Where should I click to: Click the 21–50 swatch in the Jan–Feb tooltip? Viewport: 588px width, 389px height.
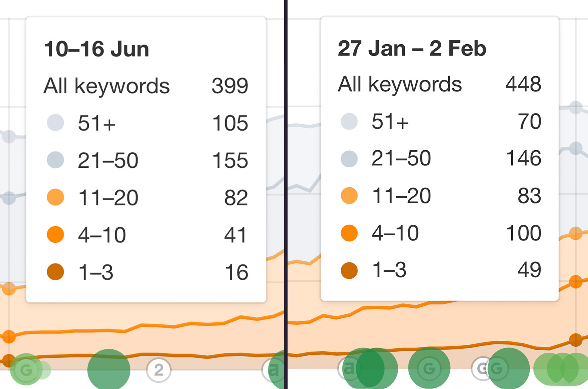(349, 159)
